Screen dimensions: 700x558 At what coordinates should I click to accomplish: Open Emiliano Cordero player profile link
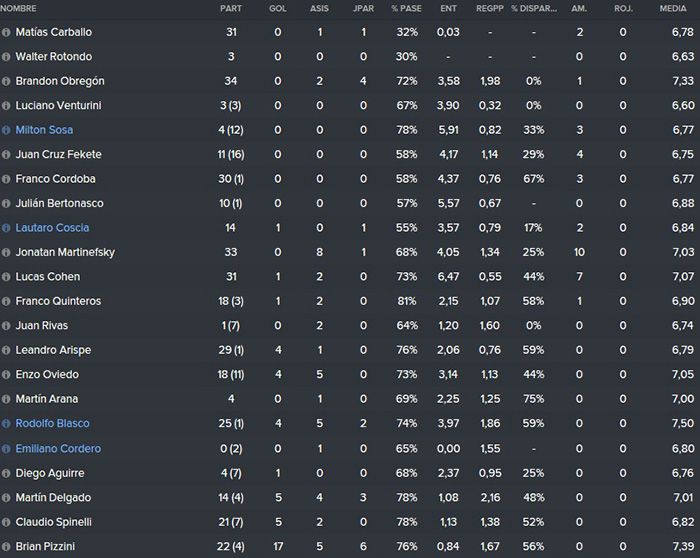[58, 449]
